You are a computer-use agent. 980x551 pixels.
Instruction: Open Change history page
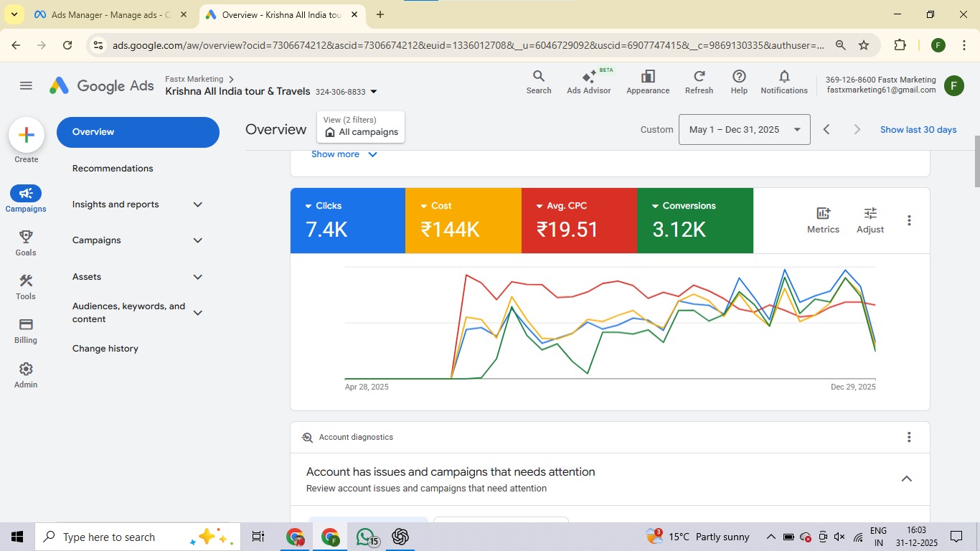(x=105, y=349)
